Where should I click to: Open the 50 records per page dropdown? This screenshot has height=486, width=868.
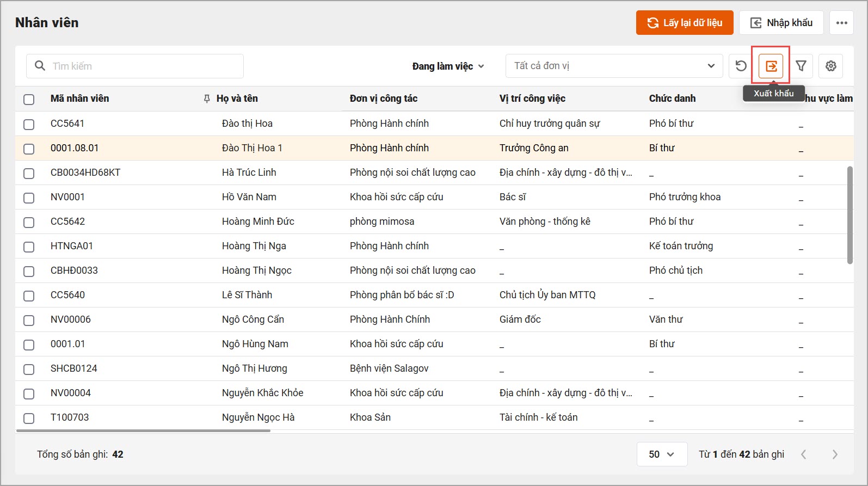(x=661, y=454)
